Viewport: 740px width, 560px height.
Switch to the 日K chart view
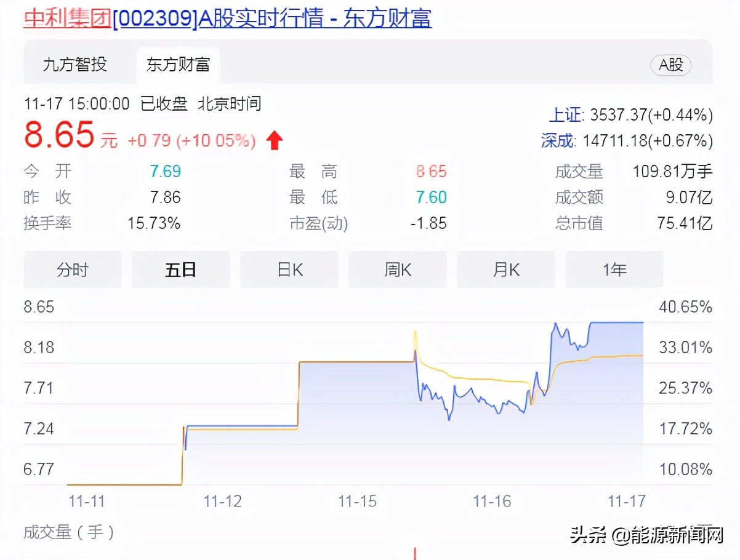pos(289,269)
